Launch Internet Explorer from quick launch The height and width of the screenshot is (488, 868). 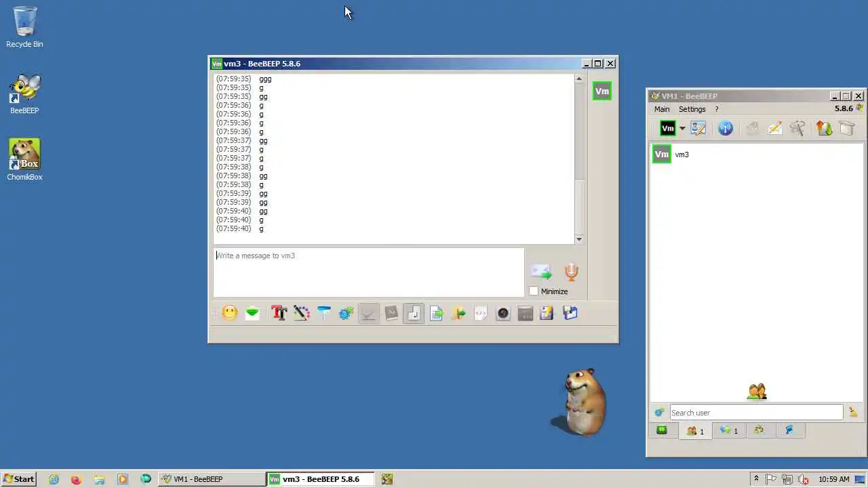54,479
